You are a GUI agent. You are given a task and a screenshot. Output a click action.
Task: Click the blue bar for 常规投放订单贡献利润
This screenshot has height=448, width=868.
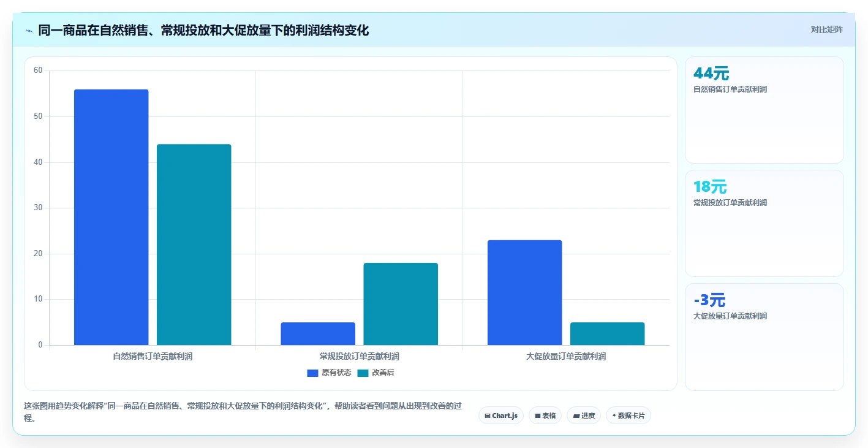[x=318, y=333]
